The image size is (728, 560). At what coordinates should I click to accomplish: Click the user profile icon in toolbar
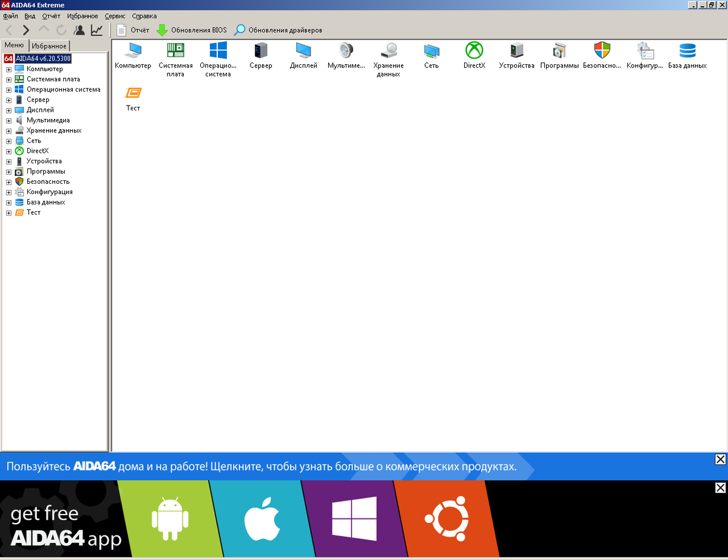pyautogui.click(x=79, y=30)
